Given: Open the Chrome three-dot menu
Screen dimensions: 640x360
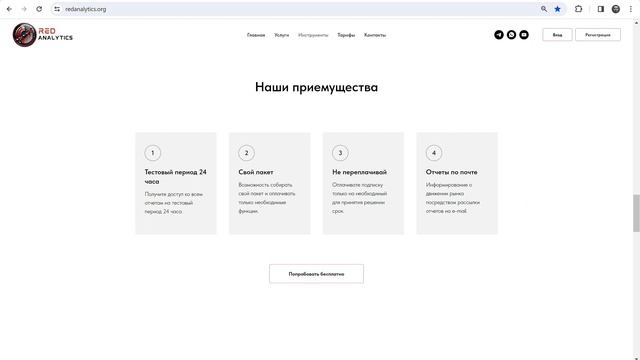Looking at the screenshot, I should point(631,9).
